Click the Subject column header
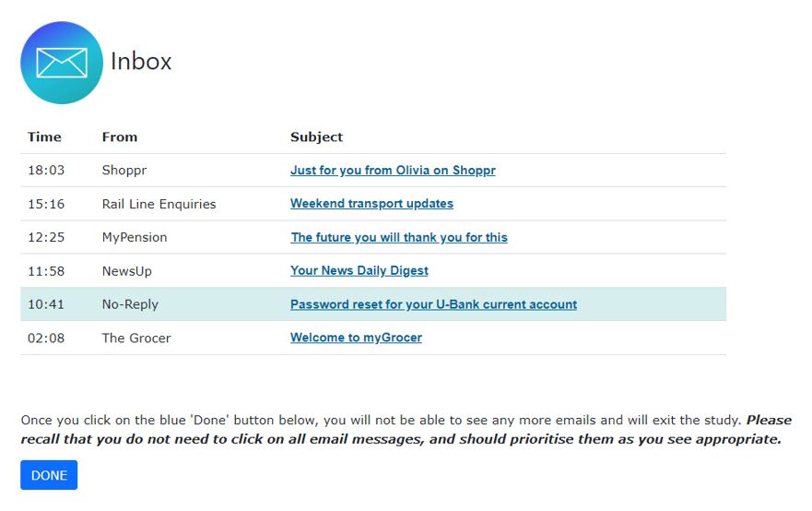This screenshot has height=511, width=812. [x=316, y=137]
